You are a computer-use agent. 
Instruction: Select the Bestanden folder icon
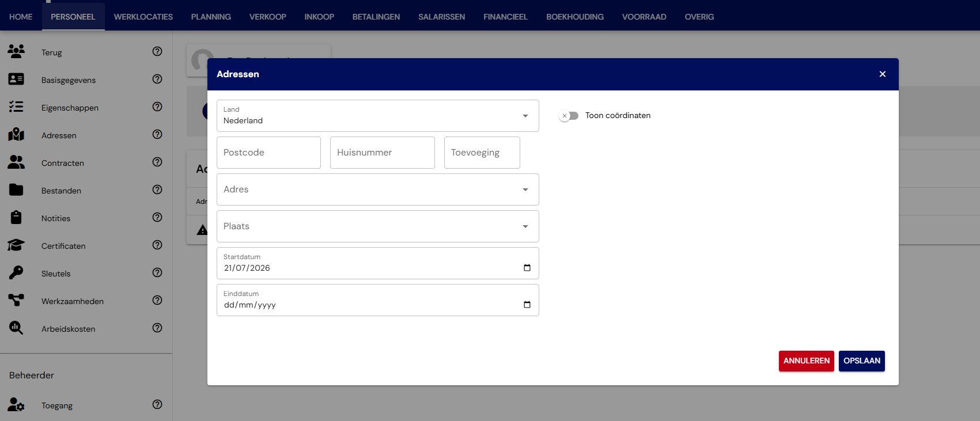click(16, 189)
